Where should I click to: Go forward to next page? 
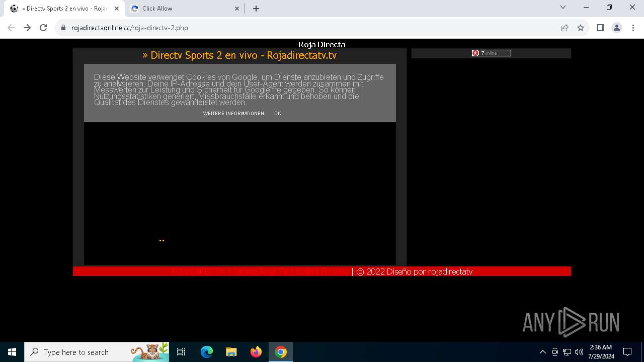point(27,28)
